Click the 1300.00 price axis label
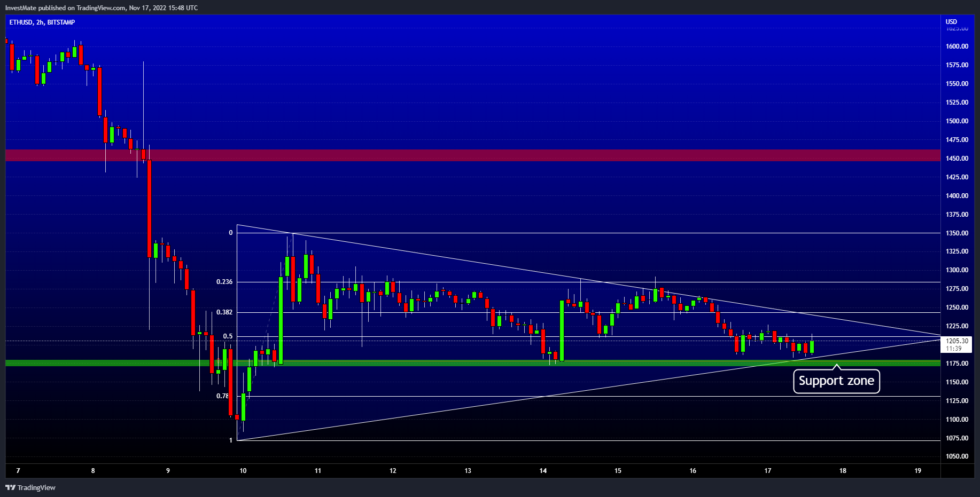This screenshot has width=980, height=497. [x=956, y=270]
